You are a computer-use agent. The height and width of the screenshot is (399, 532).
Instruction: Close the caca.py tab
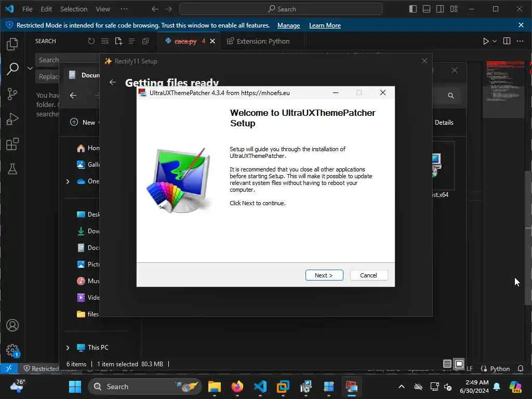coord(212,42)
